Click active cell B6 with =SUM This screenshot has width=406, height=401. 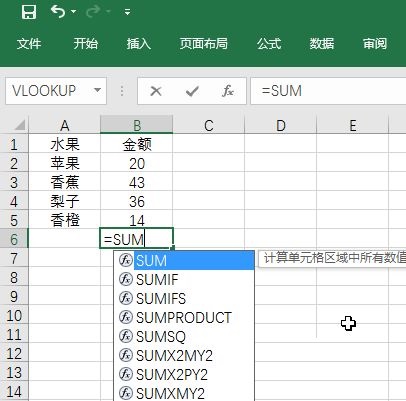point(137,238)
